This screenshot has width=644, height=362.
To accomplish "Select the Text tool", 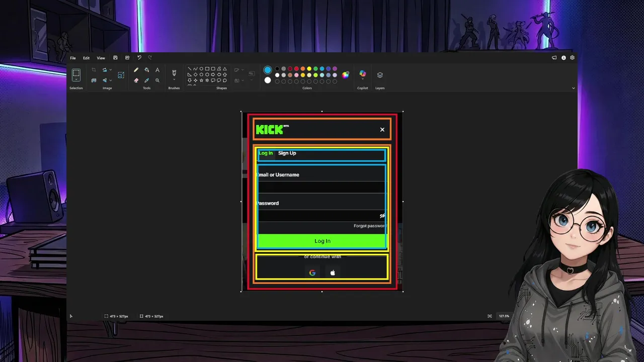I will point(157,70).
